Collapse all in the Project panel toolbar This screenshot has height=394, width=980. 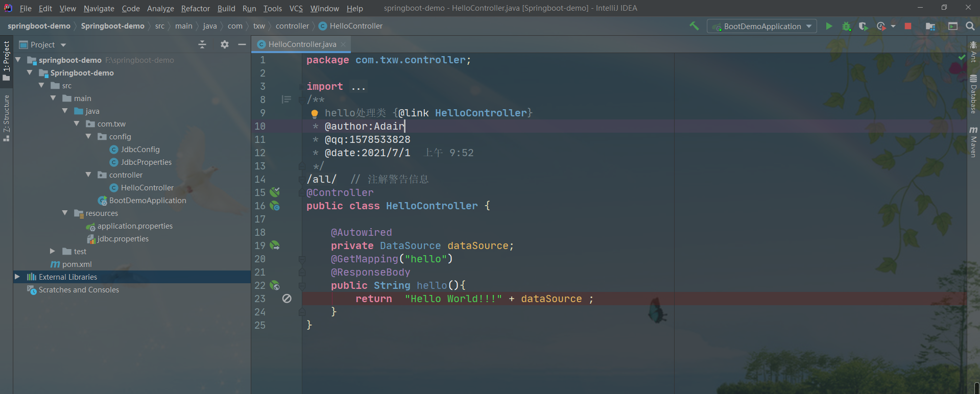(x=202, y=44)
